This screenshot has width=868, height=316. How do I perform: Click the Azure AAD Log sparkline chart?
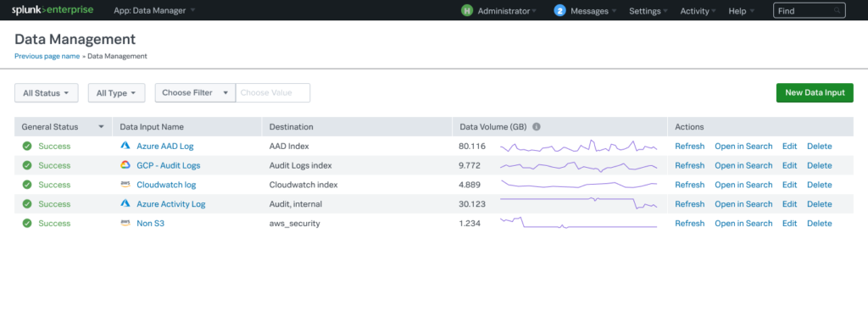pos(578,146)
